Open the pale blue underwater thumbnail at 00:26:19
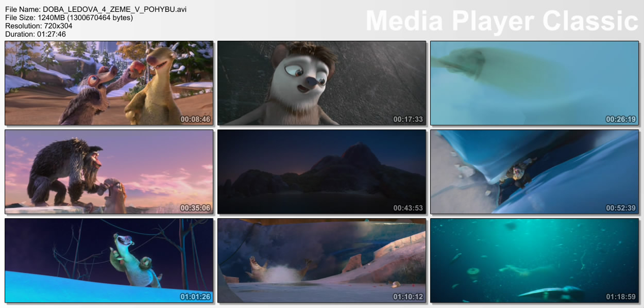The width and height of the screenshot is (644, 308). pyautogui.click(x=534, y=83)
